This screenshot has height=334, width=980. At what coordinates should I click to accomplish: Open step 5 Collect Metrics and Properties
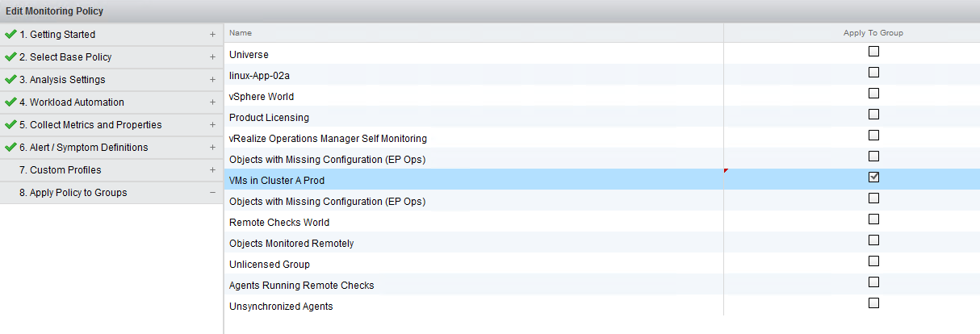click(x=90, y=125)
